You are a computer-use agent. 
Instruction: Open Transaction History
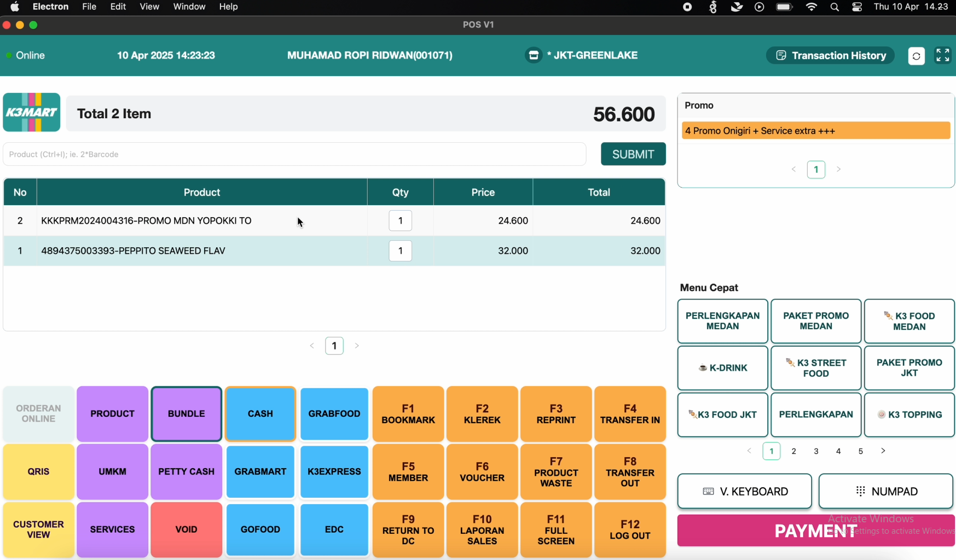pos(830,55)
